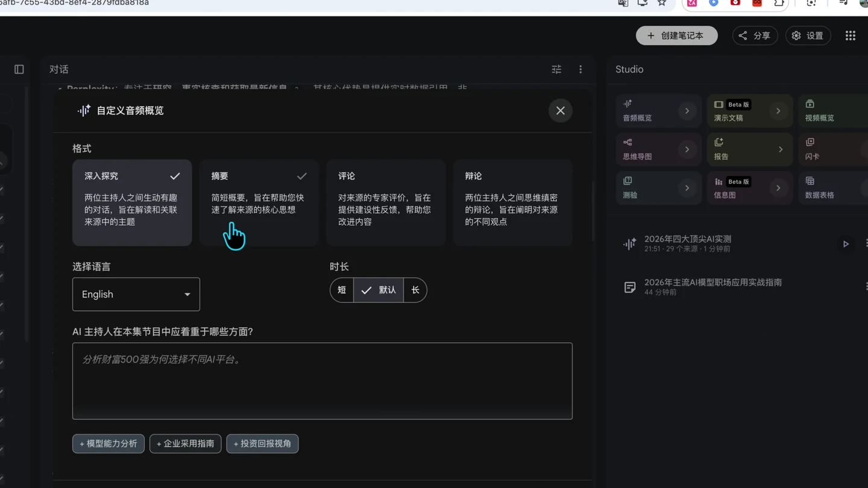
Task: Select the 评论 format card
Action: [386, 202]
